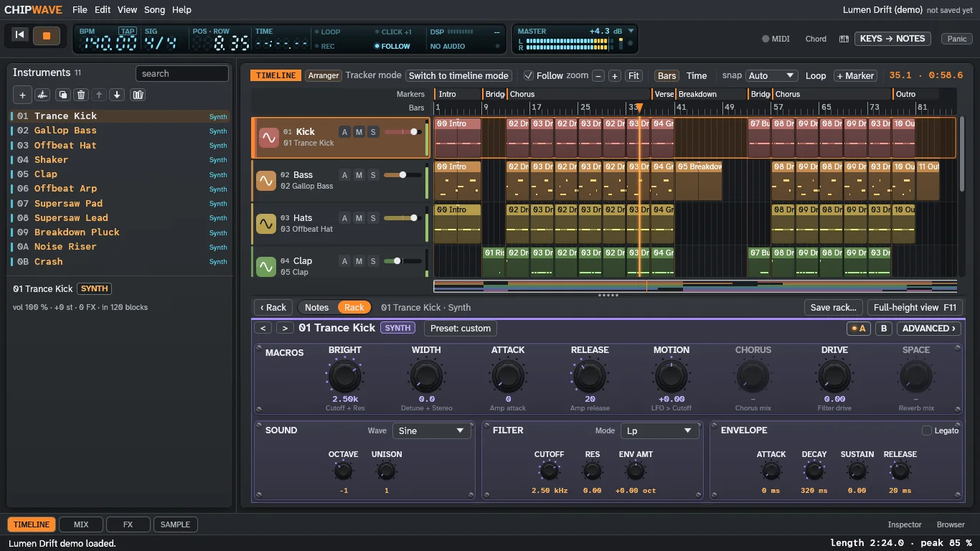Expand the Master output dropdown arrow
Viewport: 980px width, 551px height.
631,31
